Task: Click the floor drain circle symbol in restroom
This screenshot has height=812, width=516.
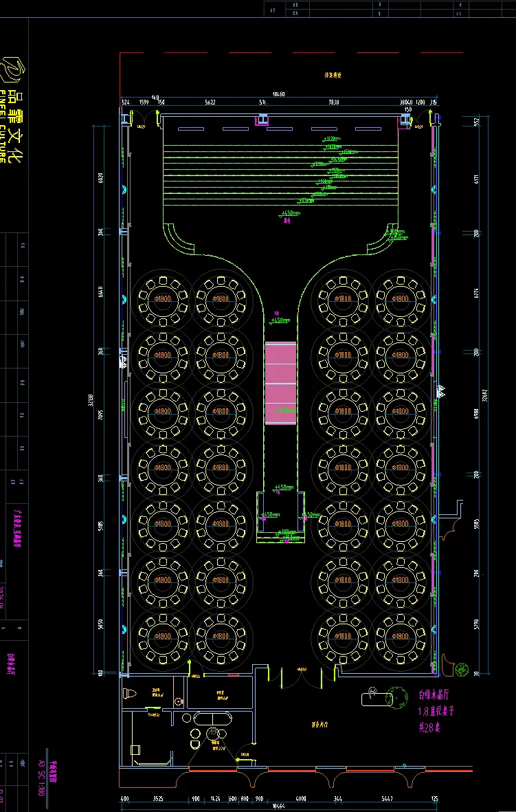Action: (x=179, y=701)
